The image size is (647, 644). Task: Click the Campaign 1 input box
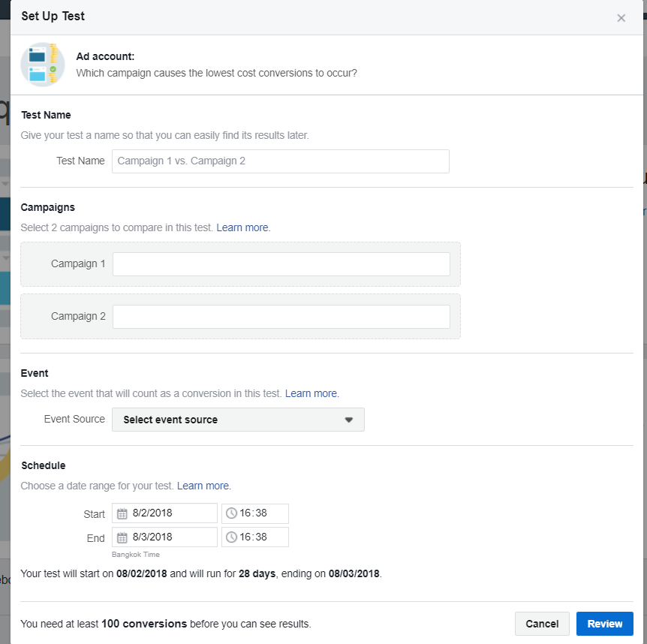click(281, 264)
